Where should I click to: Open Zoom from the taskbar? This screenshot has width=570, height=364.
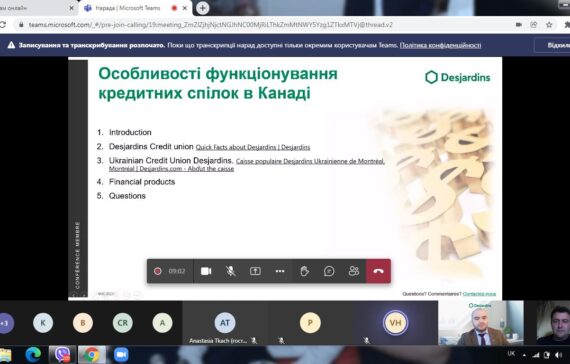121,355
